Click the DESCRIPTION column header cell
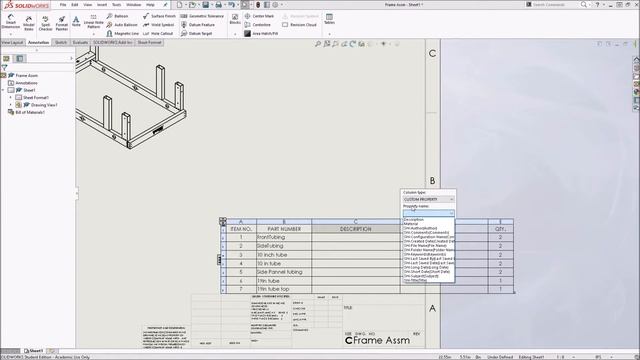 [x=356, y=229]
